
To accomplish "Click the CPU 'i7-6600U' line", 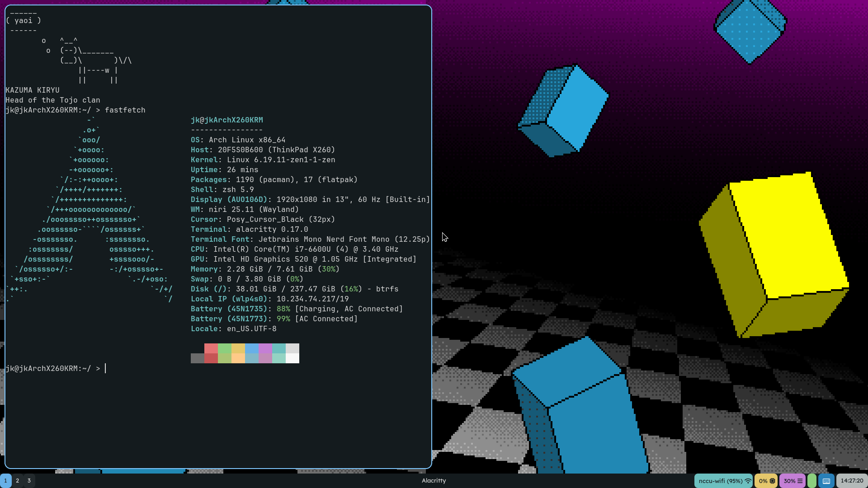I will [x=295, y=249].
